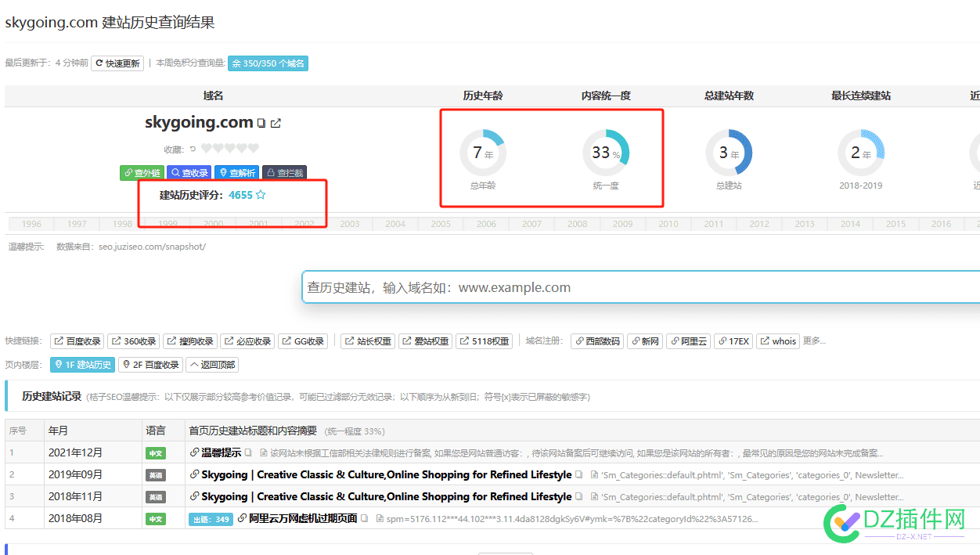980x555 pixels.
Task: Jump to the 1F 建站历史 section
Action: click(82, 365)
